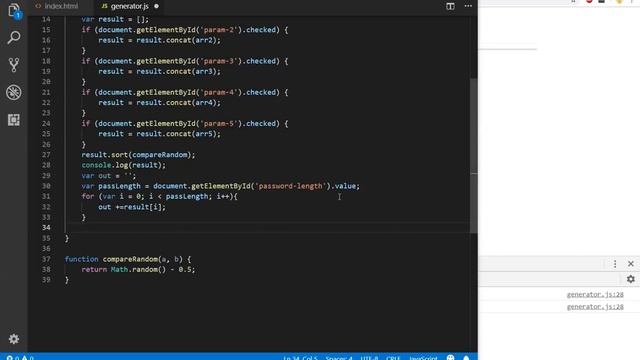
Task: Click 'out' variable on line 29
Action: tap(104, 176)
